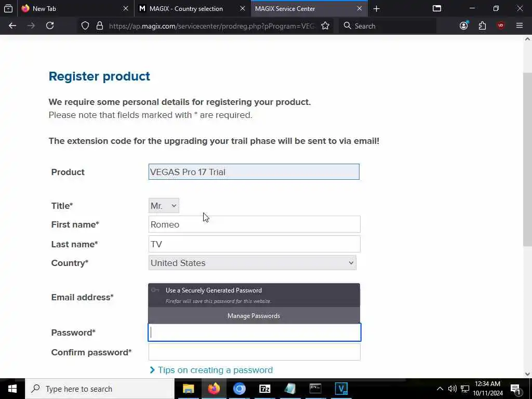Select the MAGIX Service Center tab
This screenshot has width=532, height=399.
pyautogui.click(x=309, y=8)
